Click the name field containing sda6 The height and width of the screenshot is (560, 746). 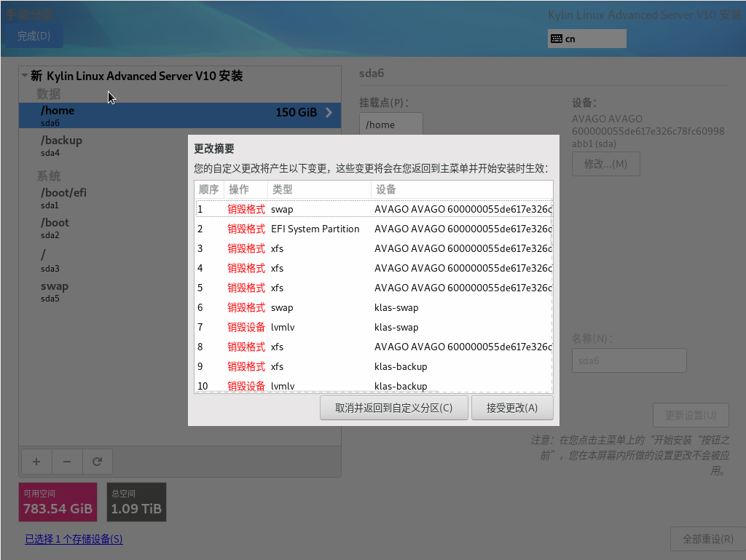tap(629, 360)
